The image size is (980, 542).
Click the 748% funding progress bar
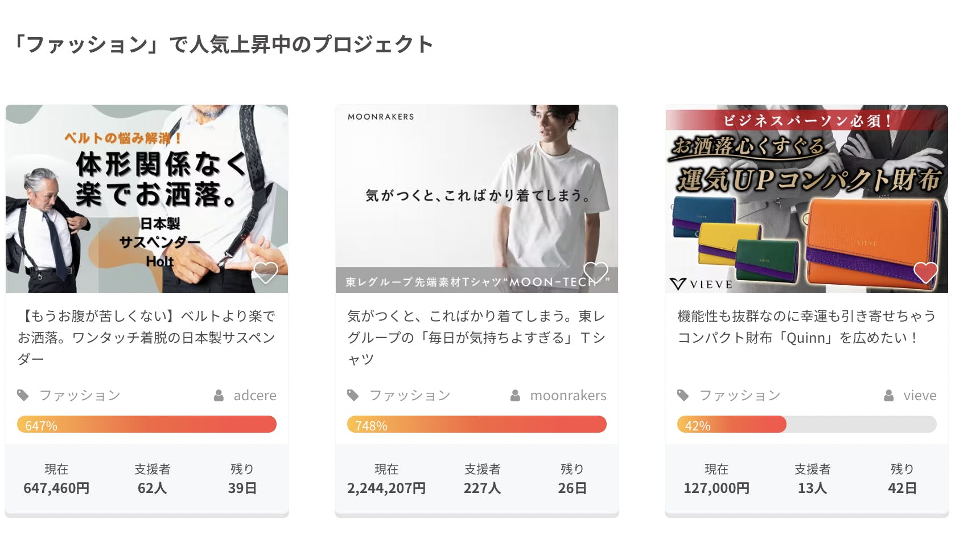coord(476,424)
